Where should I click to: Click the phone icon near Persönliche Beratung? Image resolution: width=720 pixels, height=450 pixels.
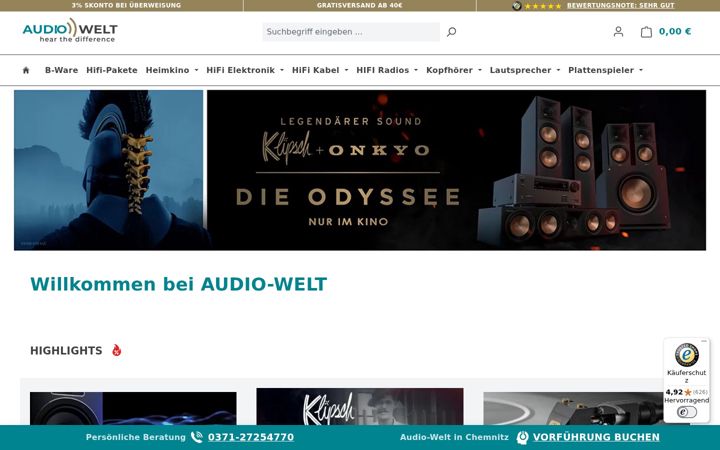(197, 437)
